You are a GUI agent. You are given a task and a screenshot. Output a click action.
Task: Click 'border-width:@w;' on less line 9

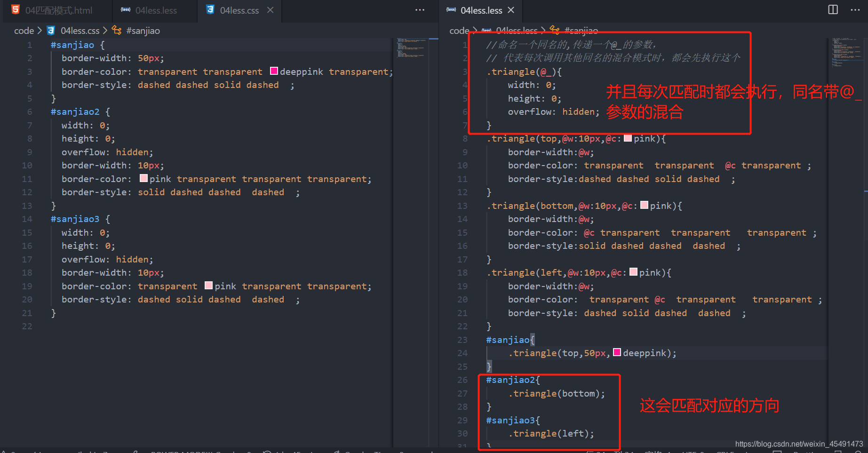551,152
